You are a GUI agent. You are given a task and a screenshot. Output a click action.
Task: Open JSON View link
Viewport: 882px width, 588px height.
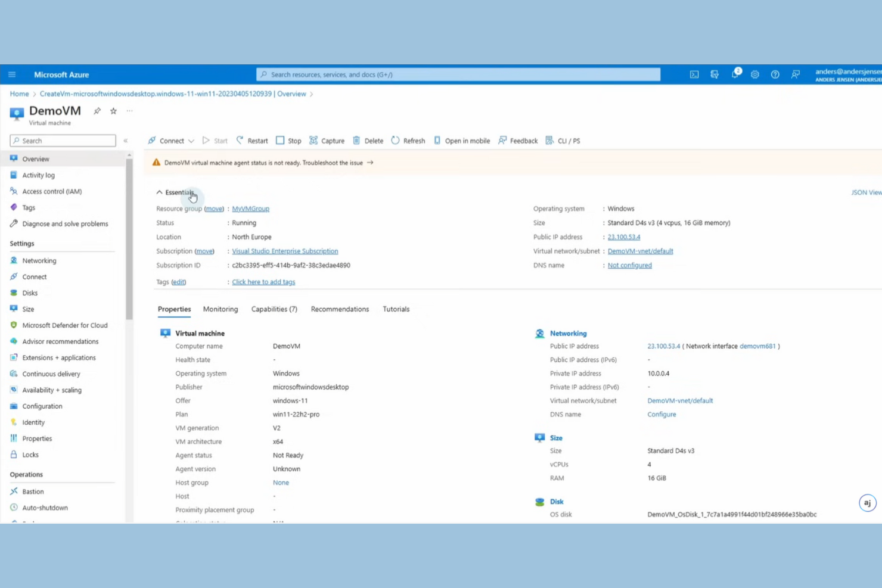[x=867, y=192]
